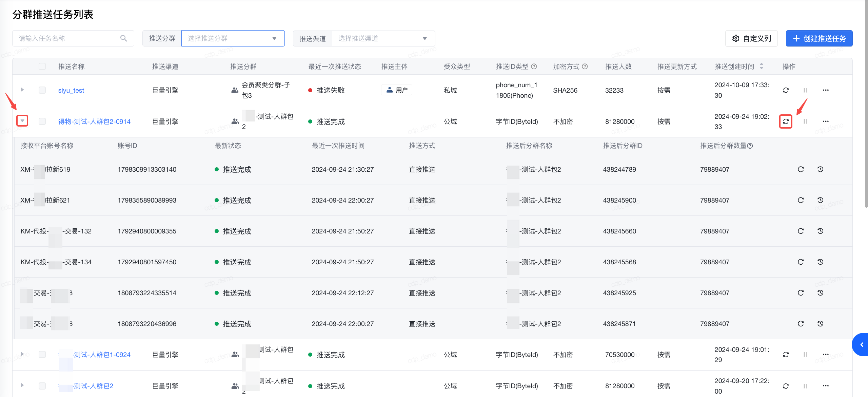Click the sync icon for 得物-测试-人群包2-0914 row
The height and width of the screenshot is (397, 868).
[x=786, y=121]
